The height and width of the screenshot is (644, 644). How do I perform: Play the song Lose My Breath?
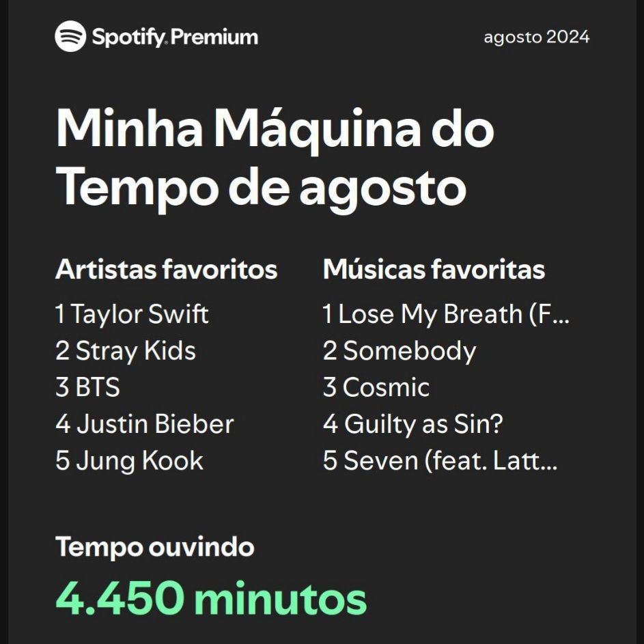pos(446,315)
